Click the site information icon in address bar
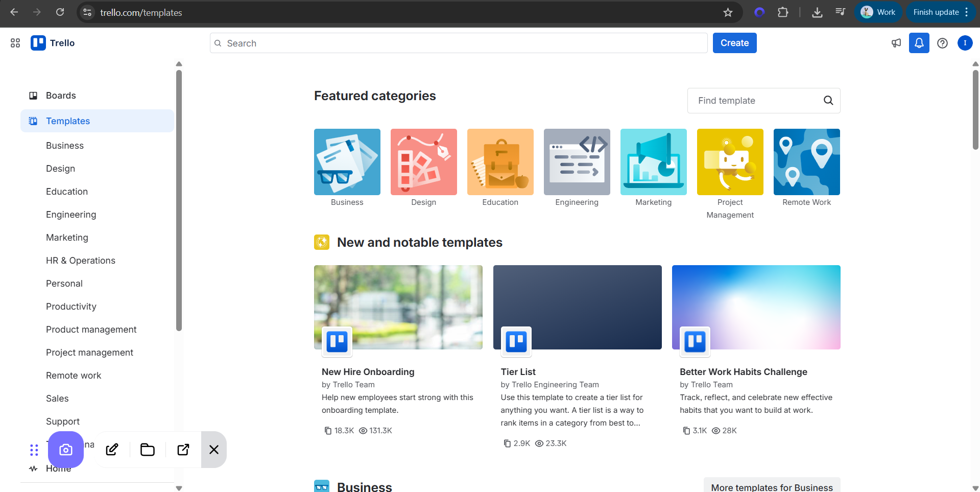The height and width of the screenshot is (492, 980). click(87, 12)
